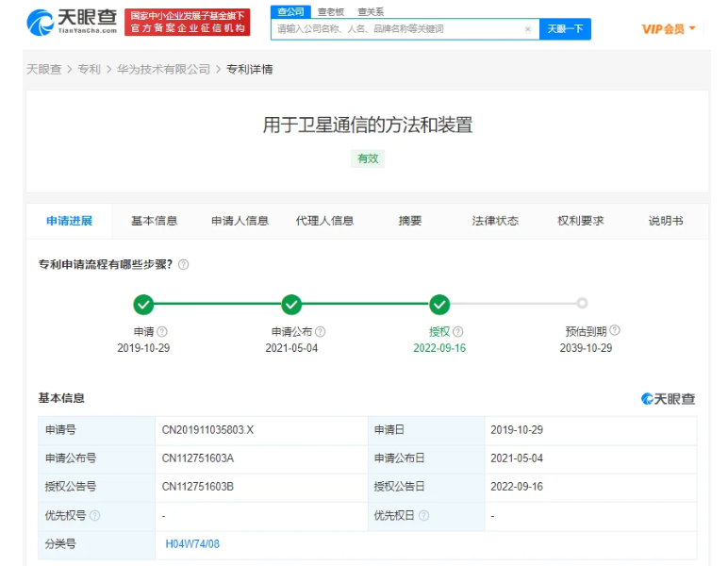Click the 授权 step green checkmark
Screen dimensions: 728x566
click(439, 305)
